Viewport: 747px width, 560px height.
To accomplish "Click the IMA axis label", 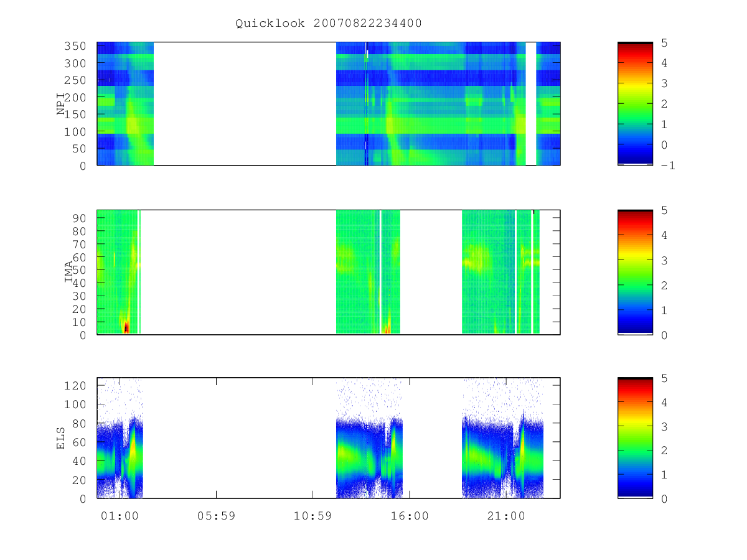I will pos(69,273).
